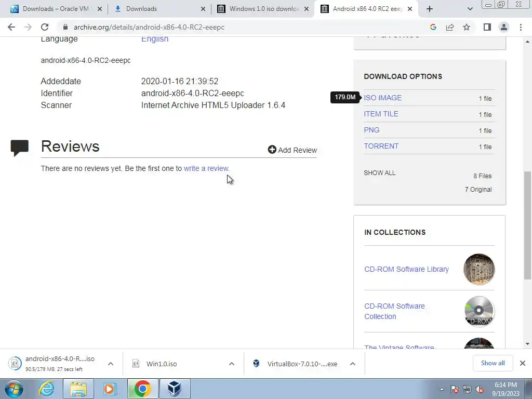The height and width of the screenshot is (399, 532).
Task: Close the downloads bar
Action: coord(523,363)
